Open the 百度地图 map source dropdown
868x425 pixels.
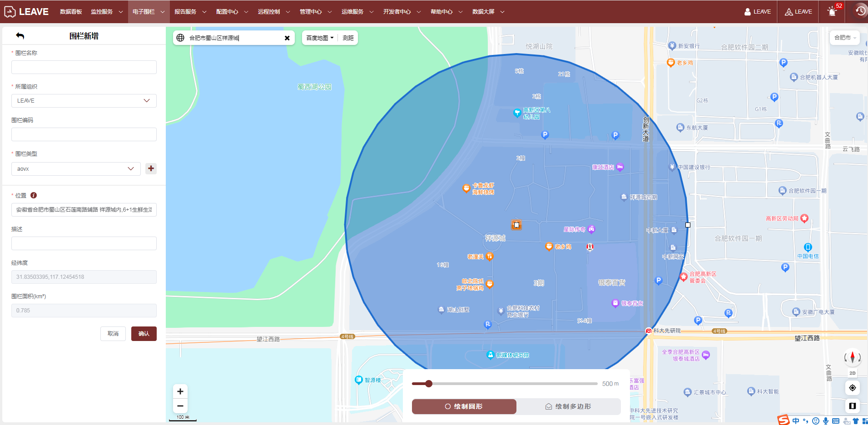[x=320, y=38]
